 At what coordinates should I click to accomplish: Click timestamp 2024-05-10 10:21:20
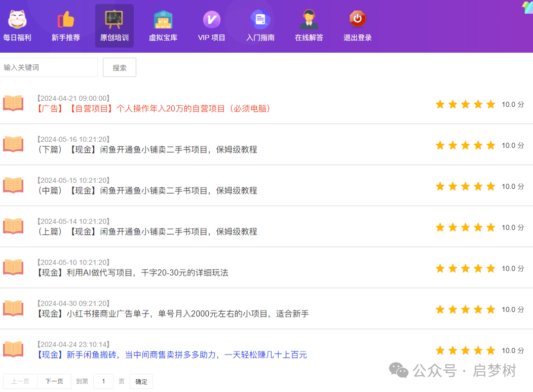pyautogui.click(x=73, y=262)
